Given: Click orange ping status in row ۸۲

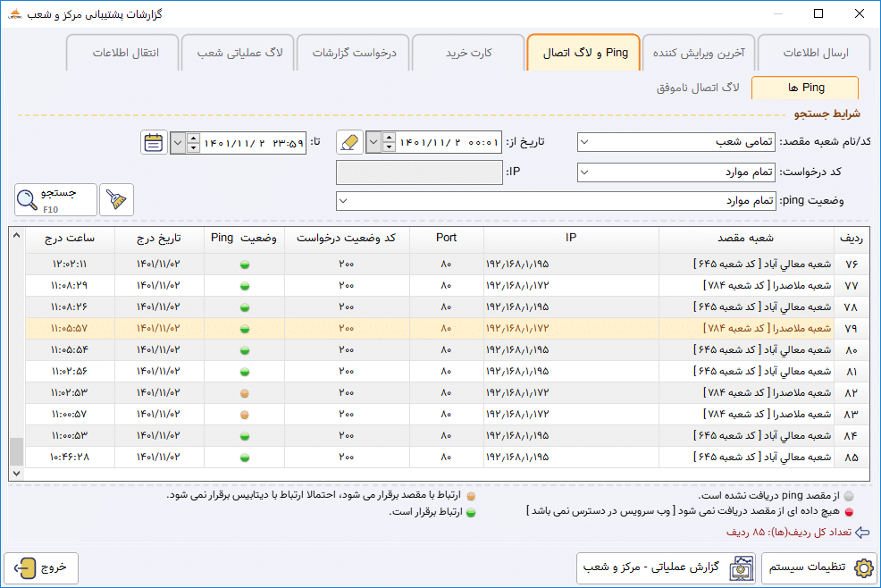Looking at the screenshot, I should (245, 393).
